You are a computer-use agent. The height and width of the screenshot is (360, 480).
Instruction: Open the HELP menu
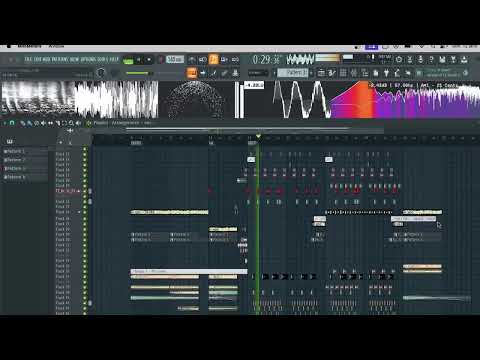(114, 60)
